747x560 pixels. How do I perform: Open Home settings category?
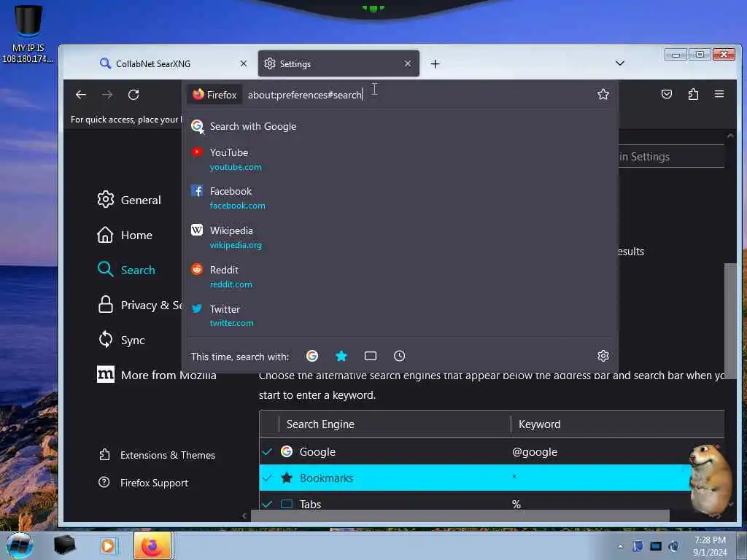click(x=125, y=235)
